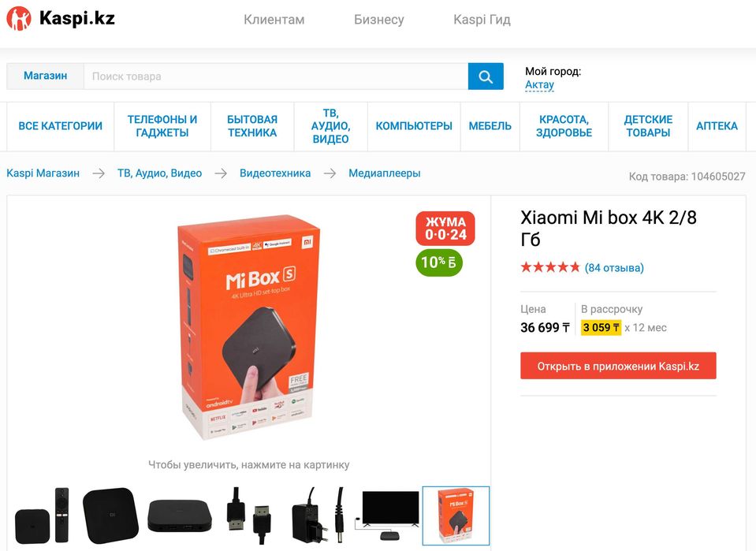756x551 pixels.
Task: Open the ТЕЛЕФОНЫ И ГАДЖЕТЫ category
Action: pyautogui.click(x=162, y=126)
